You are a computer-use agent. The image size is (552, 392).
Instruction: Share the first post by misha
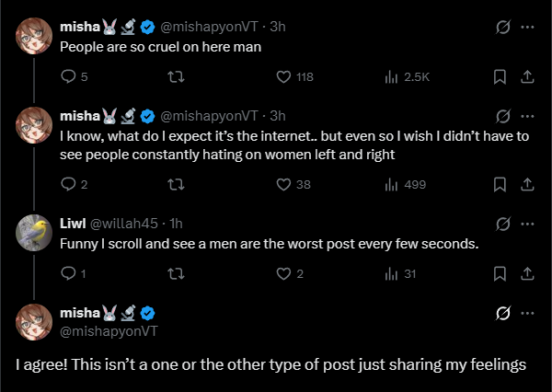[527, 77]
